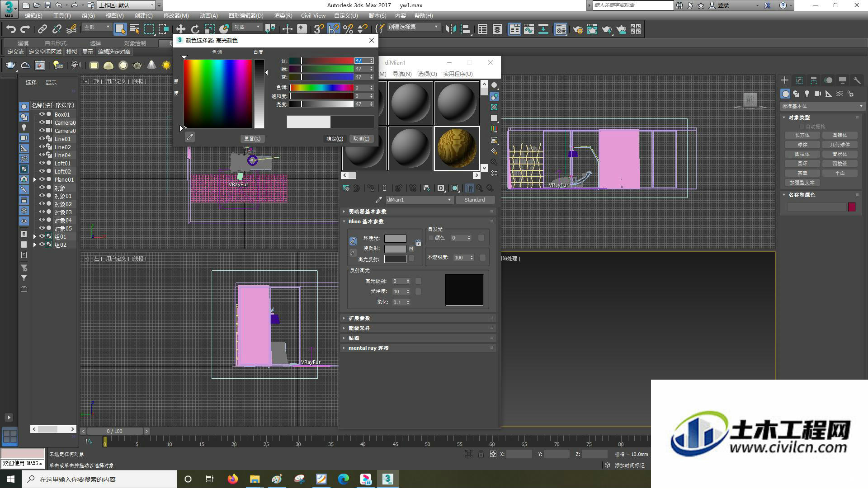
Task: Toggle the Percent snap icon
Action: 348,29
